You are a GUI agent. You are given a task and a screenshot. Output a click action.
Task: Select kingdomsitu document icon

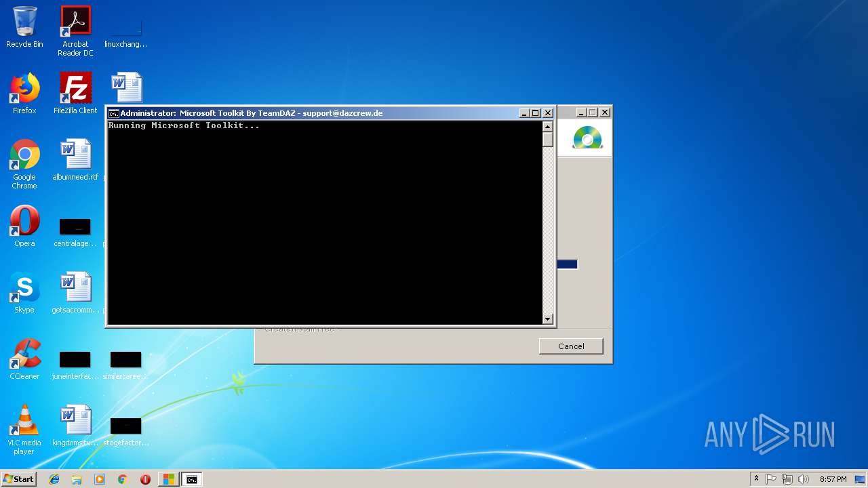click(75, 426)
